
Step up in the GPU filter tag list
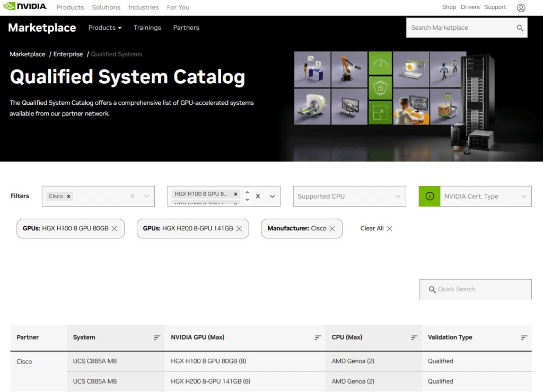click(247, 192)
